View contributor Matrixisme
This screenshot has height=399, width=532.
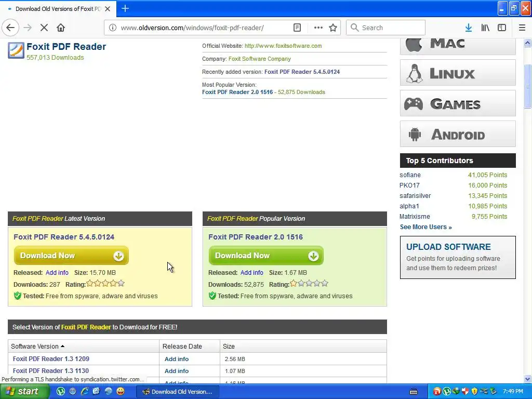pyautogui.click(x=415, y=217)
